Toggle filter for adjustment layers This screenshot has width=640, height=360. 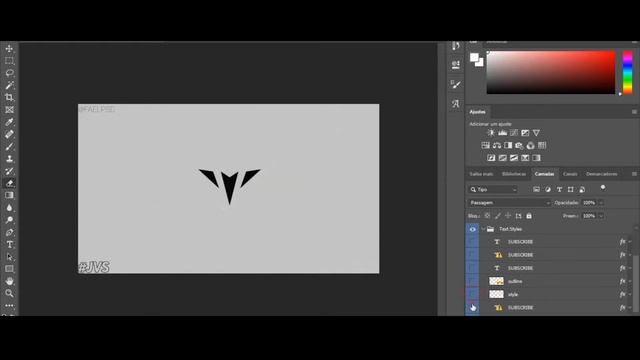pyautogui.click(x=548, y=189)
